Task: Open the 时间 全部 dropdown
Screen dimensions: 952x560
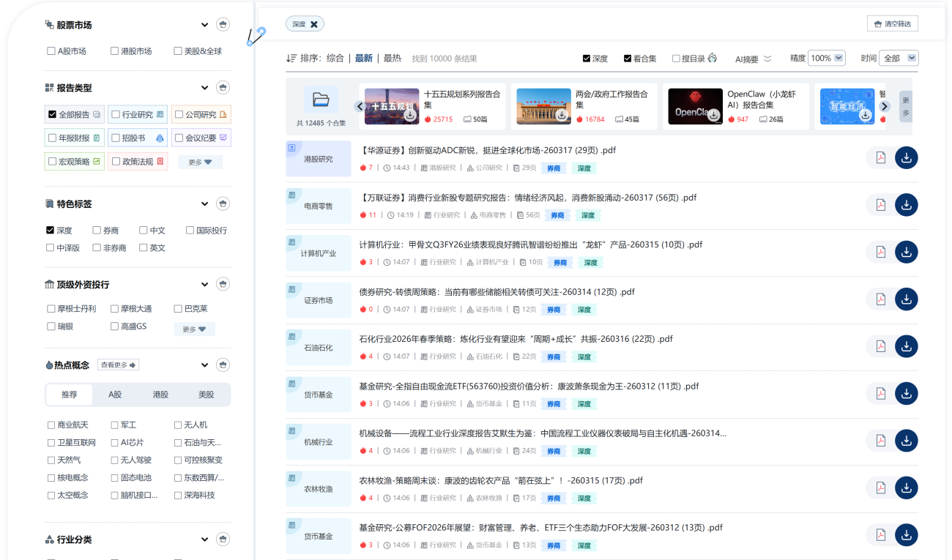Action: pyautogui.click(x=900, y=59)
